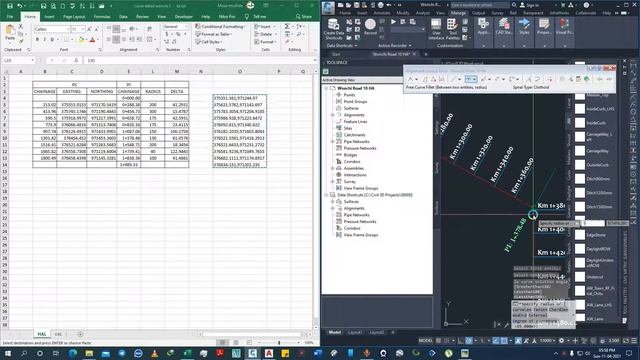Toggle polar tracking in Civil 3D status bar
The image size is (640, 360).
[469, 340]
